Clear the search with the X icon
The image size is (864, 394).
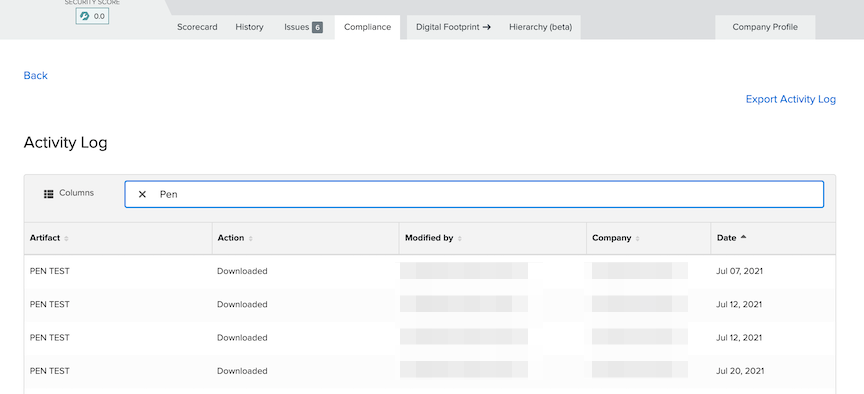pyautogui.click(x=142, y=194)
